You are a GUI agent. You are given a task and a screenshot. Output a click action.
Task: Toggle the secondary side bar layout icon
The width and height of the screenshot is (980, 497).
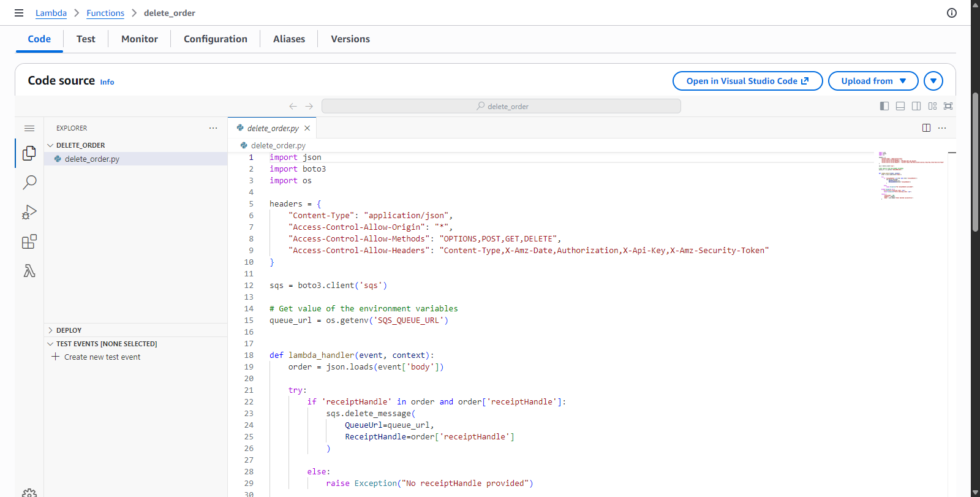(916, 106)
